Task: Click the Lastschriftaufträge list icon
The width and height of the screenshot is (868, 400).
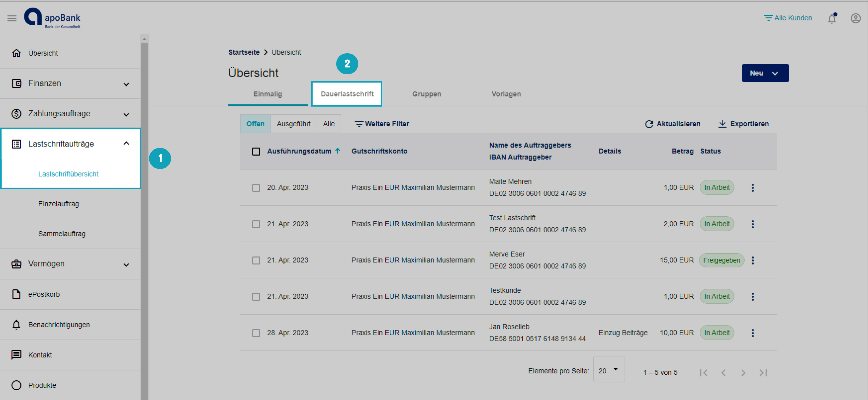Action: coord(16,144)
